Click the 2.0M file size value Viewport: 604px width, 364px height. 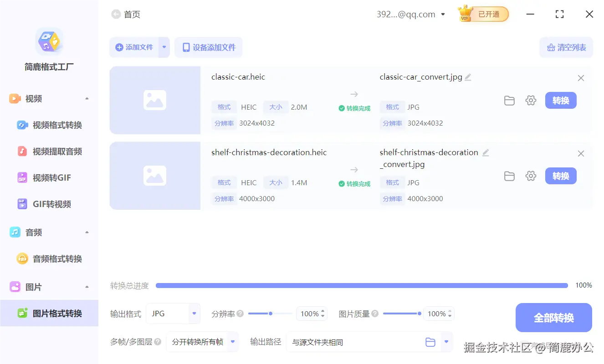299,107
